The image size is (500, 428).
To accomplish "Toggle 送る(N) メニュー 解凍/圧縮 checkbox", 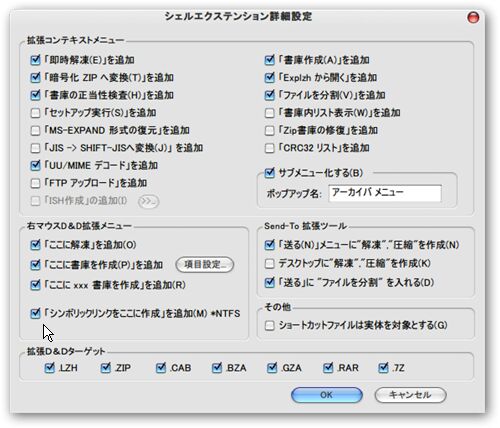I will click(x=269, y=245).
